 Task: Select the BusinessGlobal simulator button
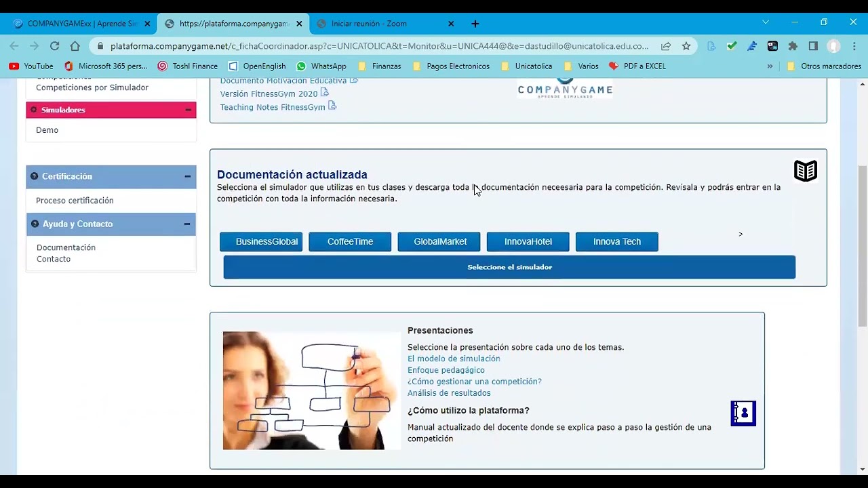261,242
